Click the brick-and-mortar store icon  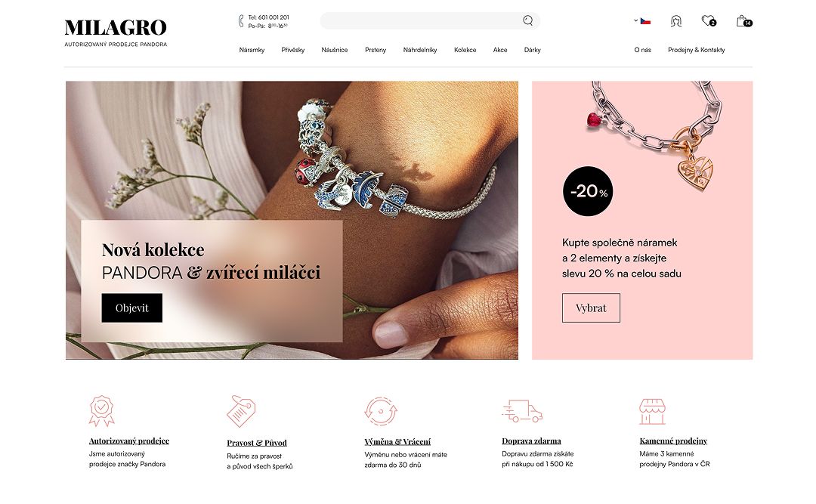pos(653,411)
